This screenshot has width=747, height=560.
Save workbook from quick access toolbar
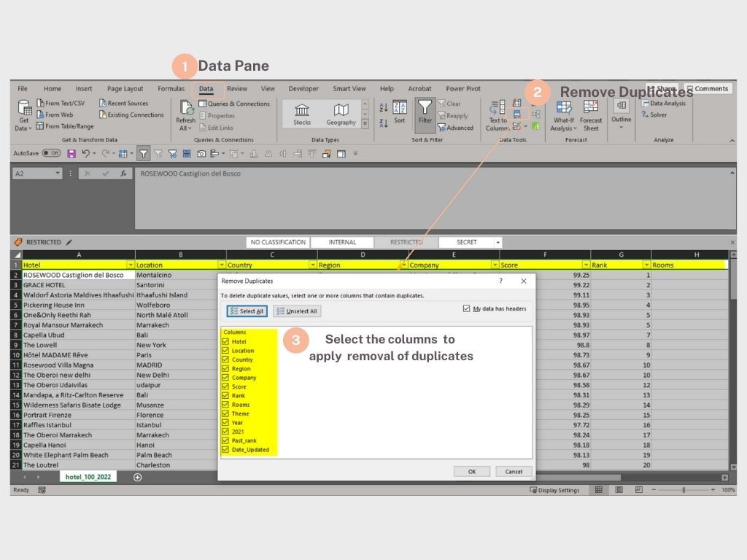(71, 154)
